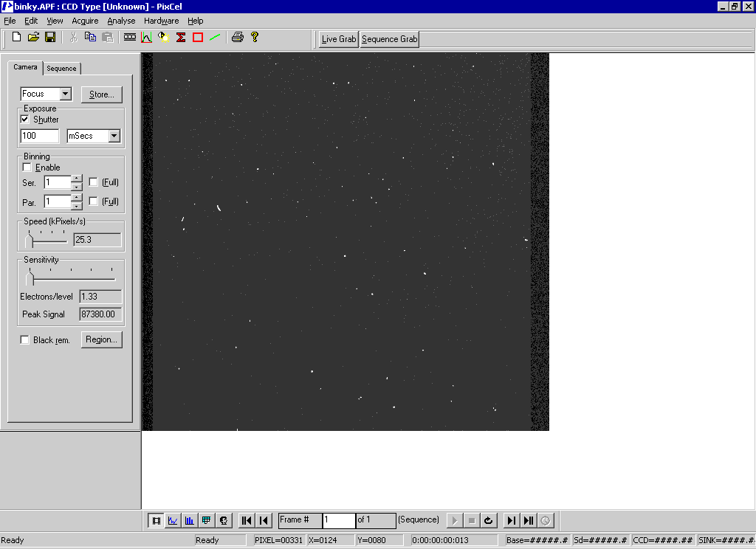This screenshot has width=756, height=549.
Task: Click the Sensitivity slider handle
Action: tap(30, 278)
